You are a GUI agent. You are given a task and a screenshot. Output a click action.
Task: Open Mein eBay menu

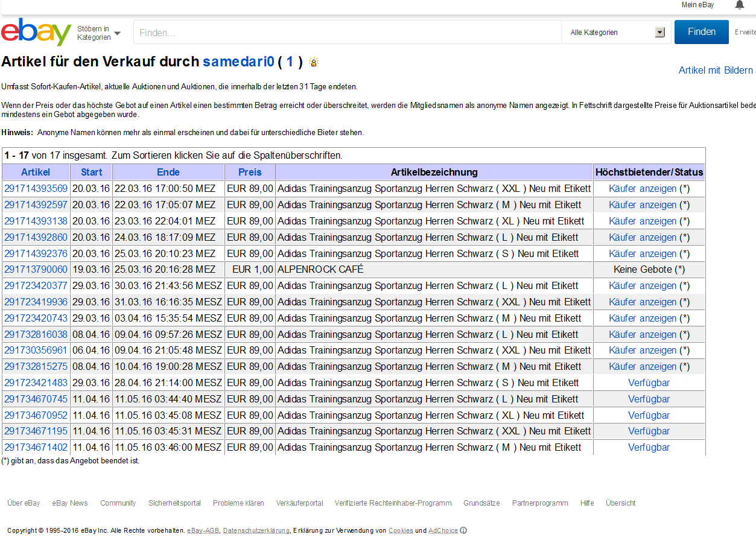point(697,5)
